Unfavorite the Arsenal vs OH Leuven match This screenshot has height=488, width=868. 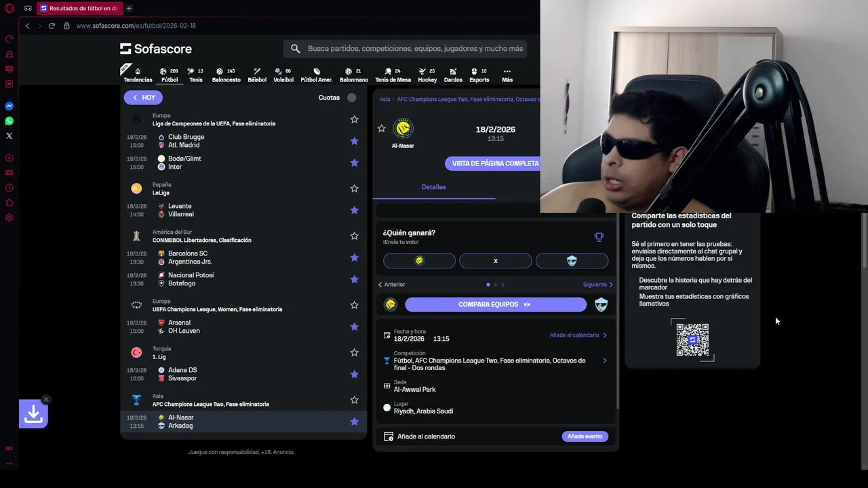(354, 327)
